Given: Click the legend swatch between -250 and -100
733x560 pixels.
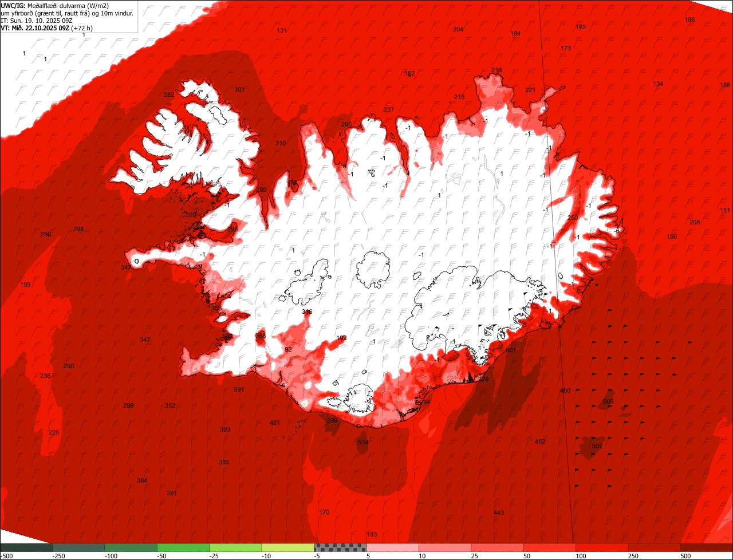Looking at the screenshot, I should [x=78, y=547].
